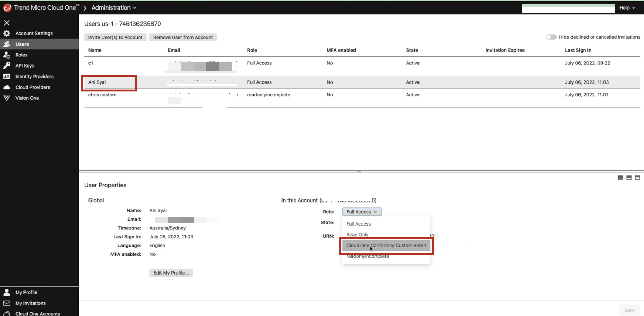The image size is (644, 316).
Task: Click the API Keys key icon
Action: coord(7,66)
